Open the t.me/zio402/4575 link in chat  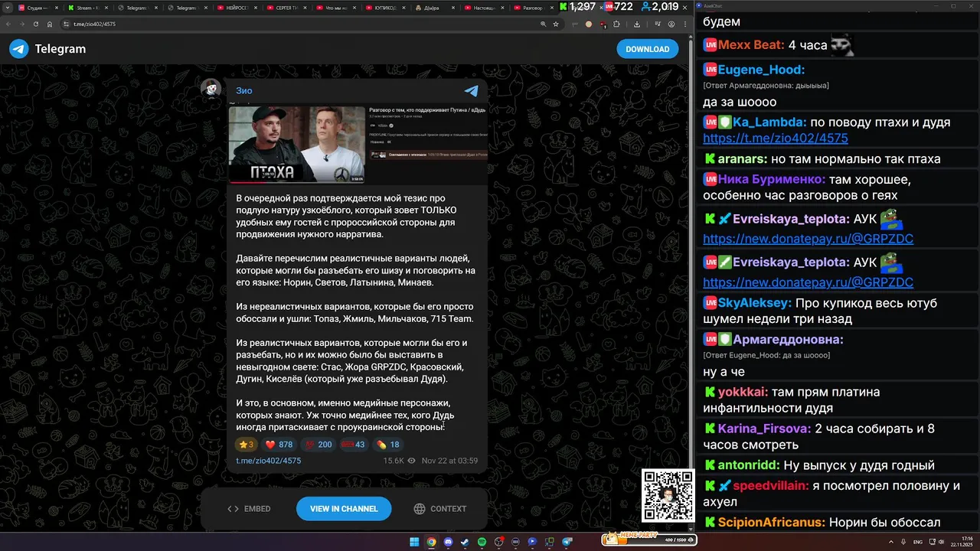(775, 139)
